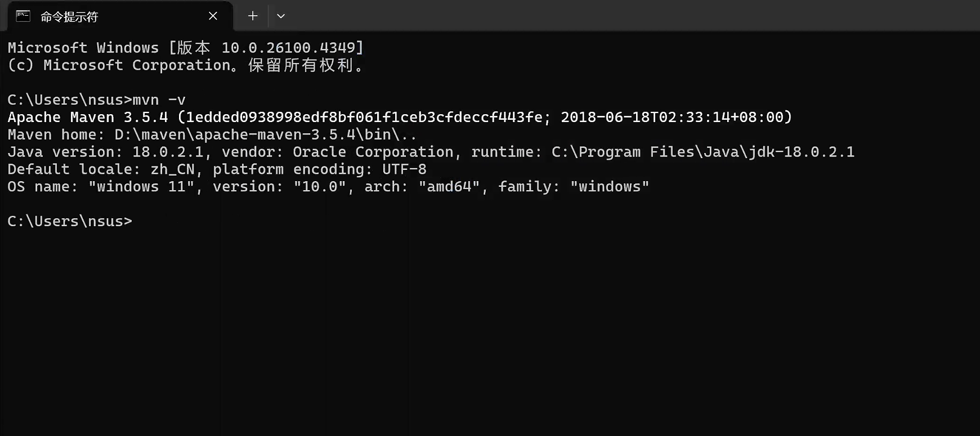Viewport: 980px width, 436px height.
Task: Click the typed mvn -v command
Action: (x=159, y=100)
